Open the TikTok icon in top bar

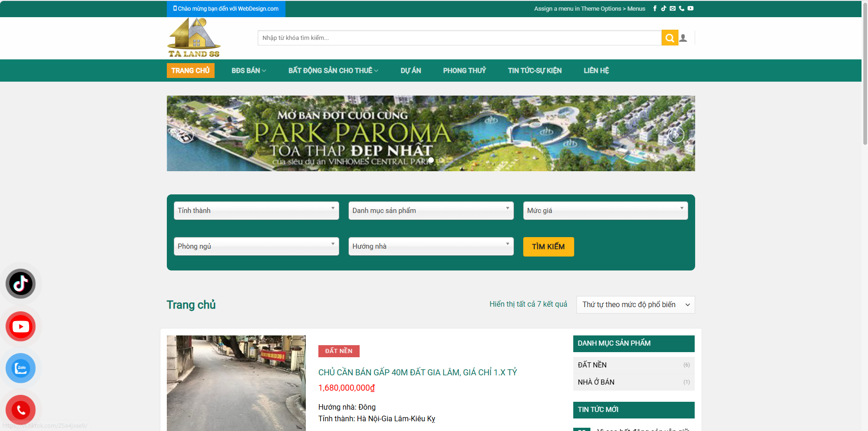click(x=664, y=8)
